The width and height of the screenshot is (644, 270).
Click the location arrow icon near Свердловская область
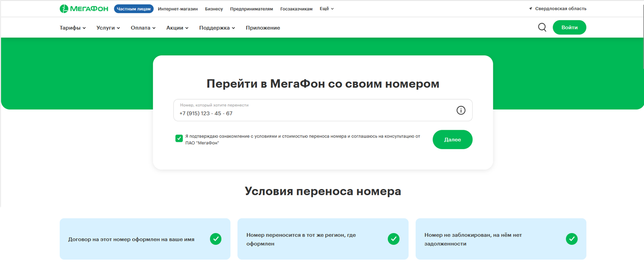(x=531, y=9)
